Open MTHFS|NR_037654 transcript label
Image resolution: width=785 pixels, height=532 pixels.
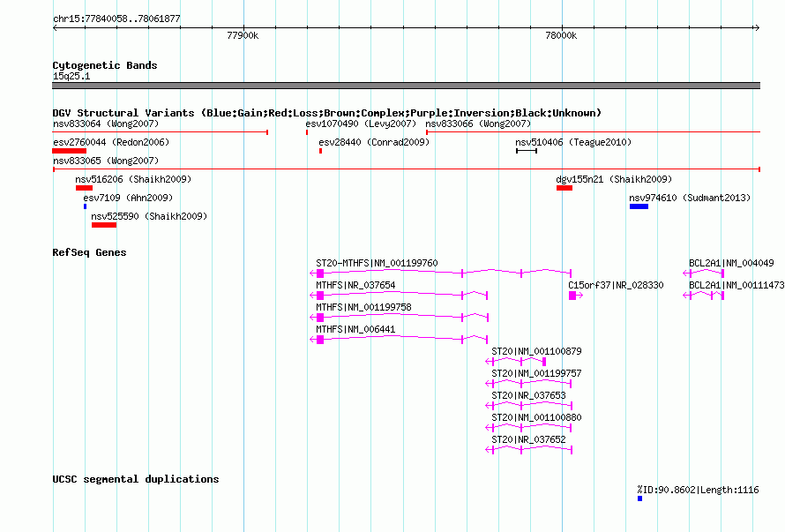tap(355, 285)
